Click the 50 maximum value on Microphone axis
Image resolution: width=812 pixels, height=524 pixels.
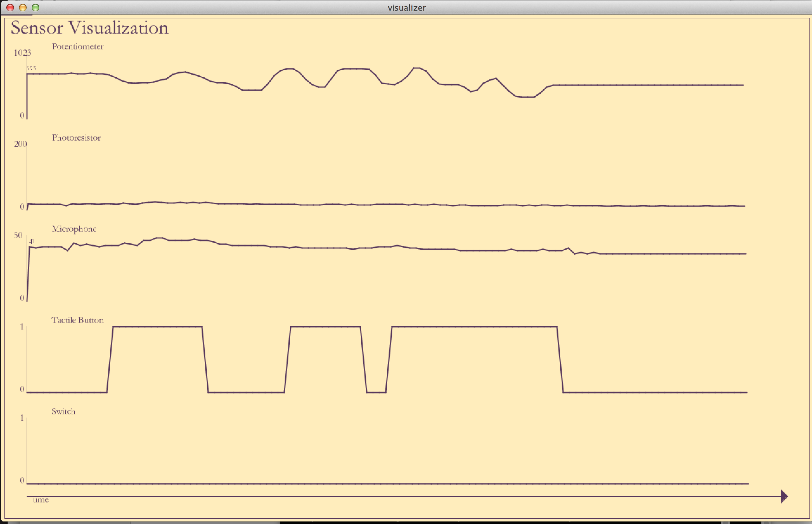pyautogui.click(x=18, y=235)
